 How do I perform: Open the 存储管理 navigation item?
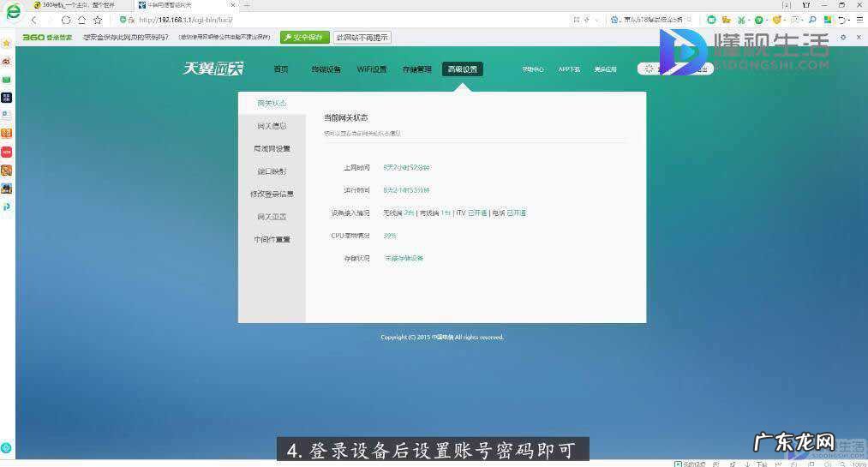click(416, 69)
